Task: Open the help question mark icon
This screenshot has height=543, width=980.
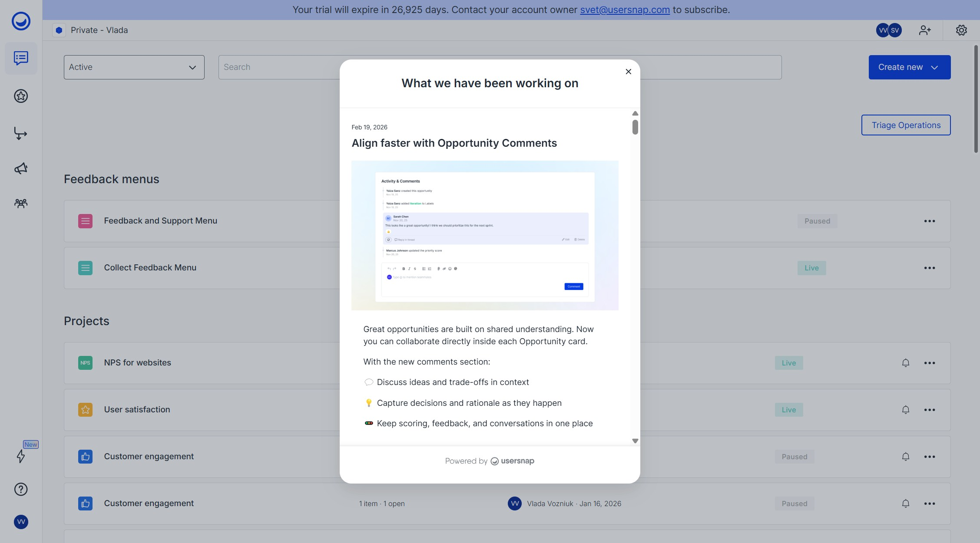Action: [x=21, y=489]
